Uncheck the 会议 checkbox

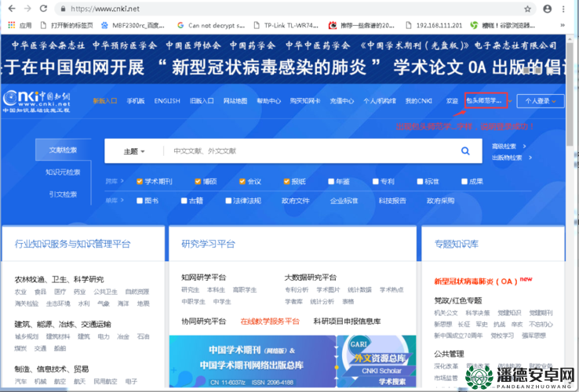tap(242, 181)
